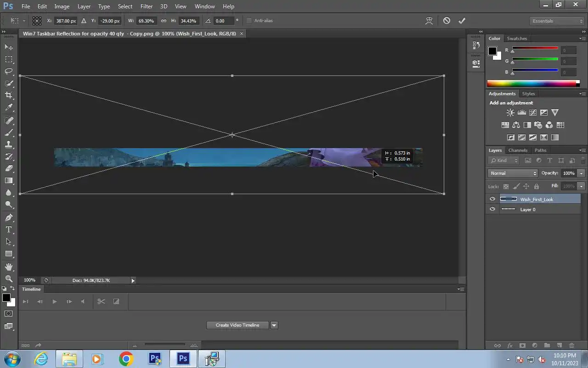Select the Spot Healing Brush tool
The width and height of the screenshot is (588, 368).
click(9, 121)
